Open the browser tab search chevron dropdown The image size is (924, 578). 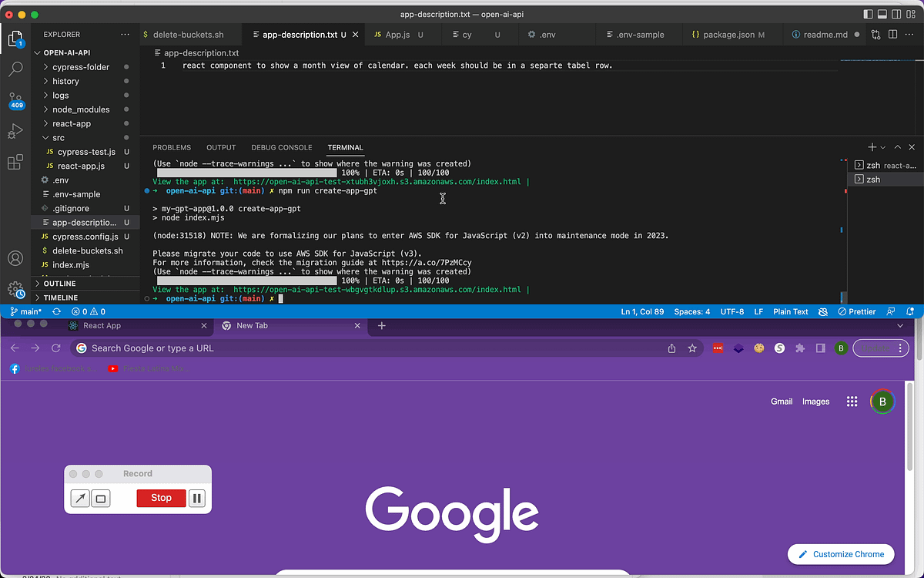click(x=899, y=325)
